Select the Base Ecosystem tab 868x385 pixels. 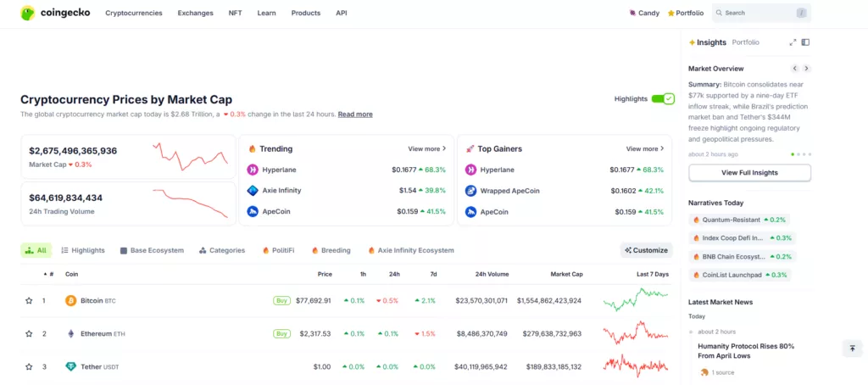[x=152, y=250]
